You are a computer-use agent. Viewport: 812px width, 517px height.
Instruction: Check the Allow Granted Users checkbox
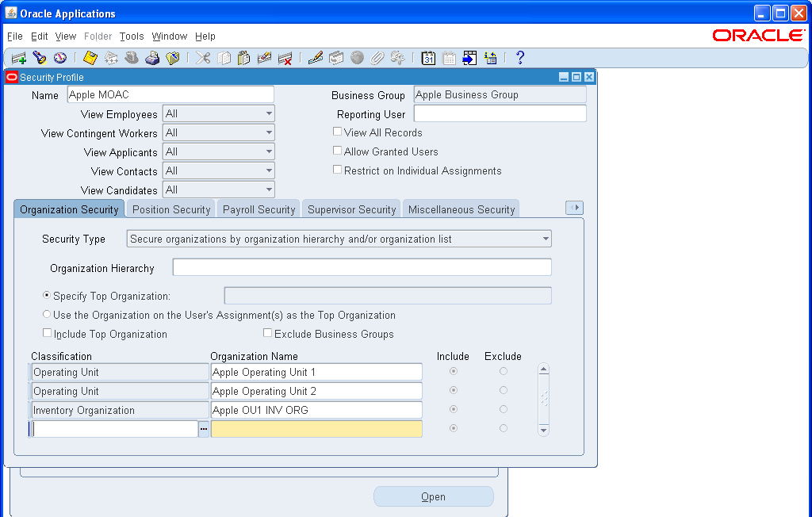pos(337,151)
